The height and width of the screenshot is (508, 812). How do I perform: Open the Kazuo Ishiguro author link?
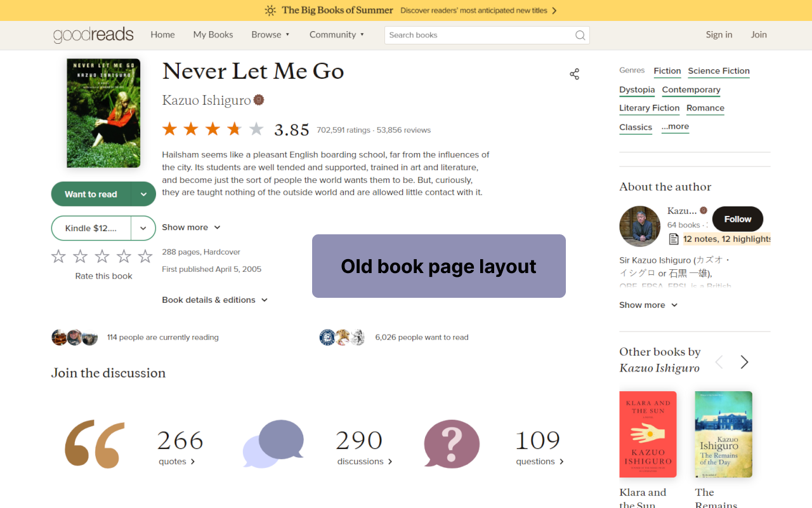[x=206, y=100]
